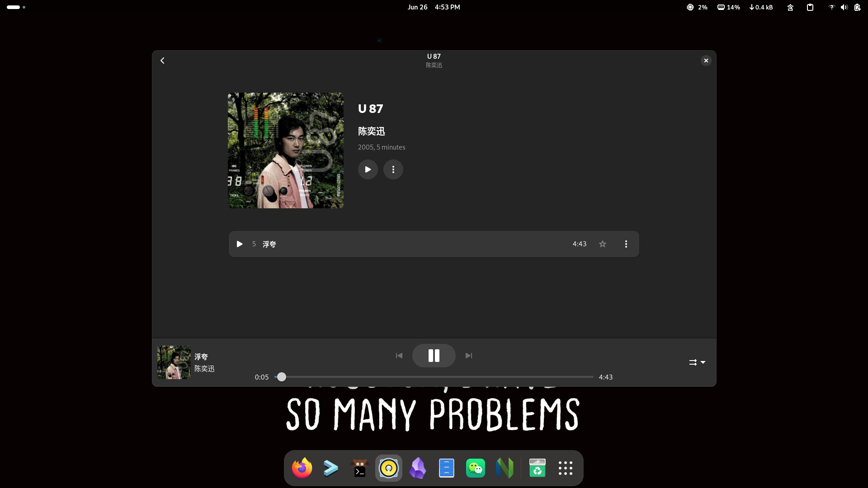Click the workspace indicator pill in top bar
Screen dimensions: 868x488
pyautogui.click(x=16, y=7)
